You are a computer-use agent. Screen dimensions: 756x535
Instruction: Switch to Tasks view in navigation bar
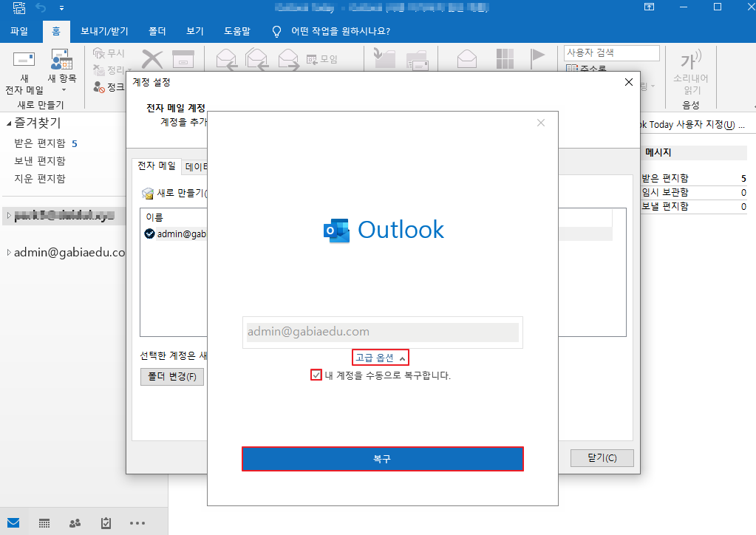point(106,523)
